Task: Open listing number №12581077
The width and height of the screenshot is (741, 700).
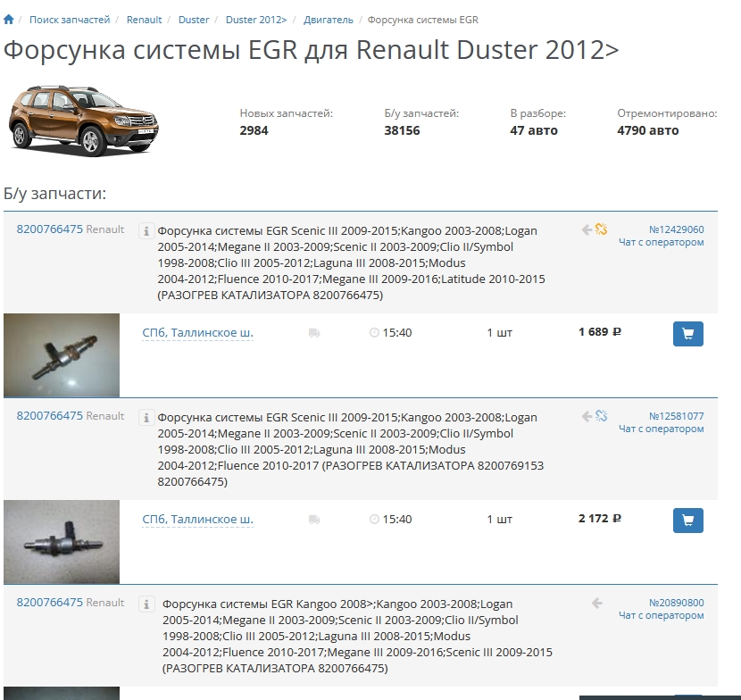Action: (676, 416)
